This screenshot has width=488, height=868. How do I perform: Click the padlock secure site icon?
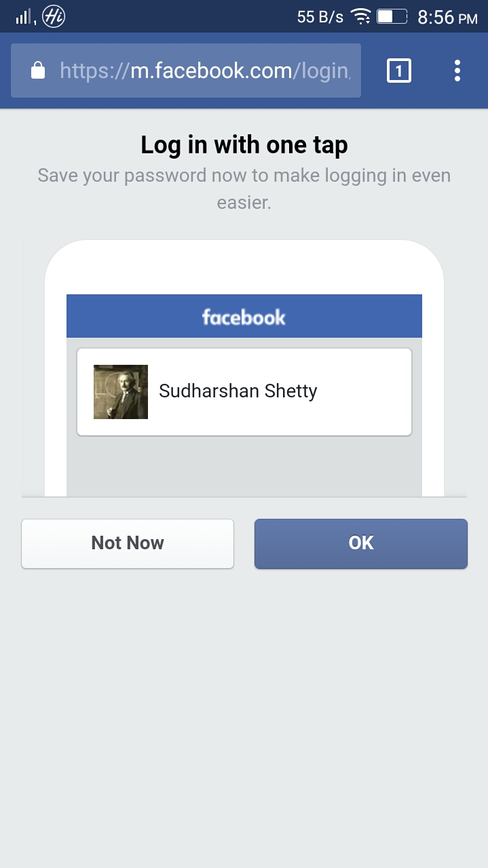tap(38, 71)
